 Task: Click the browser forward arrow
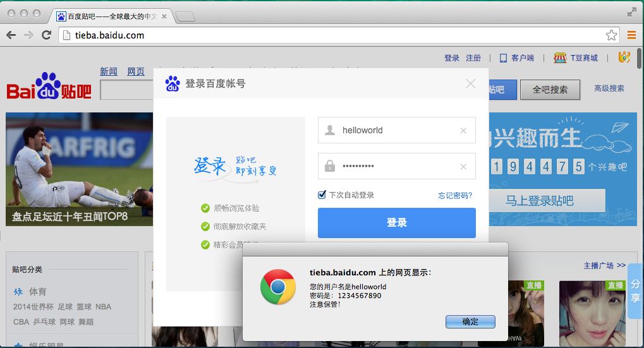[x=28, y=35]
